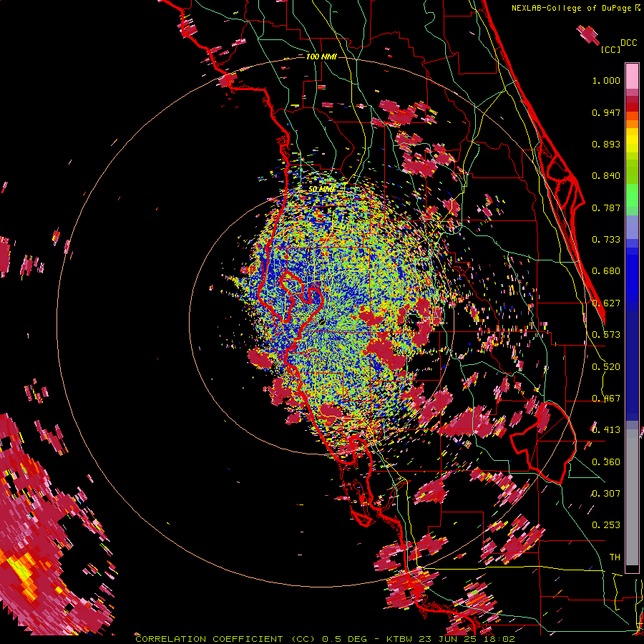Click the Correlation Coefficient caption at bottom

point(325,639)
